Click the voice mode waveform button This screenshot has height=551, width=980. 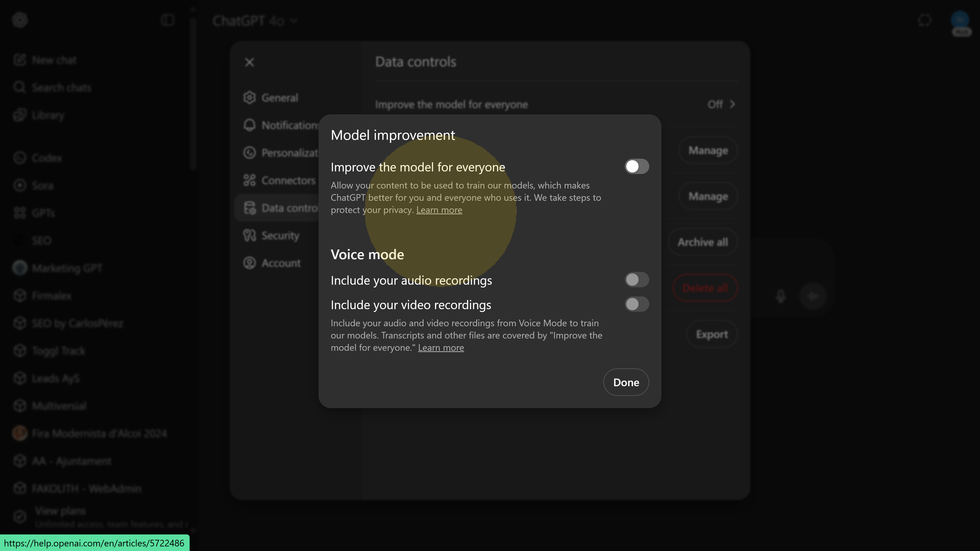(x=813, y=296)
